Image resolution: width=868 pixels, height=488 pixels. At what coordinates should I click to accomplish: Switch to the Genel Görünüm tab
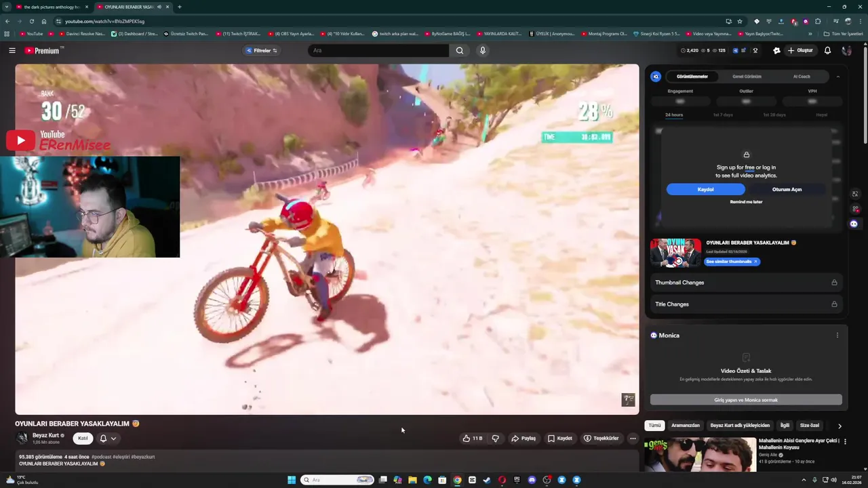747,77
